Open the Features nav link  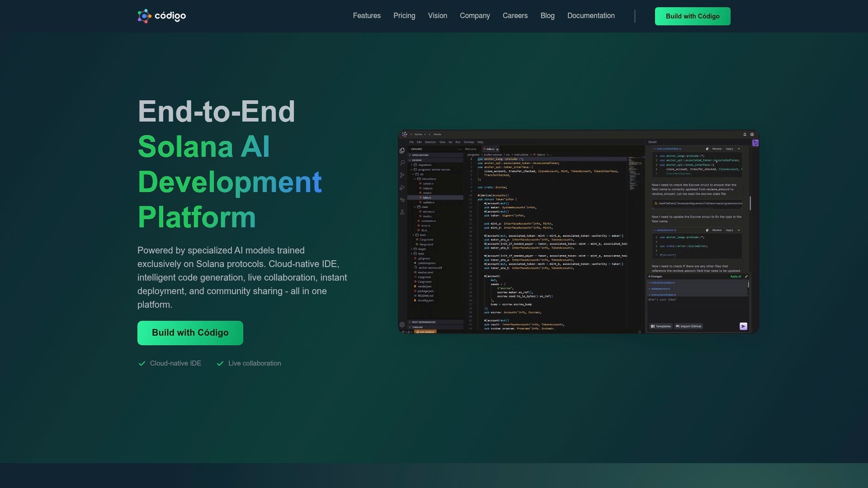[367, 16]
